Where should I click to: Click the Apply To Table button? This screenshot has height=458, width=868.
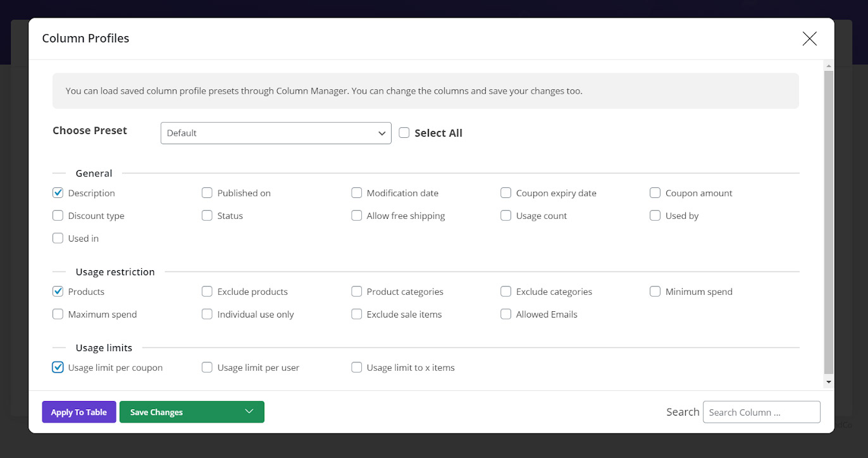tap(79, 412)
